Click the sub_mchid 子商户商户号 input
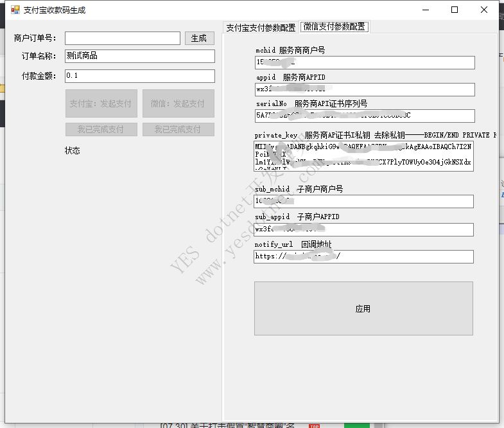504x428 pixels. [x=363, y=201]
